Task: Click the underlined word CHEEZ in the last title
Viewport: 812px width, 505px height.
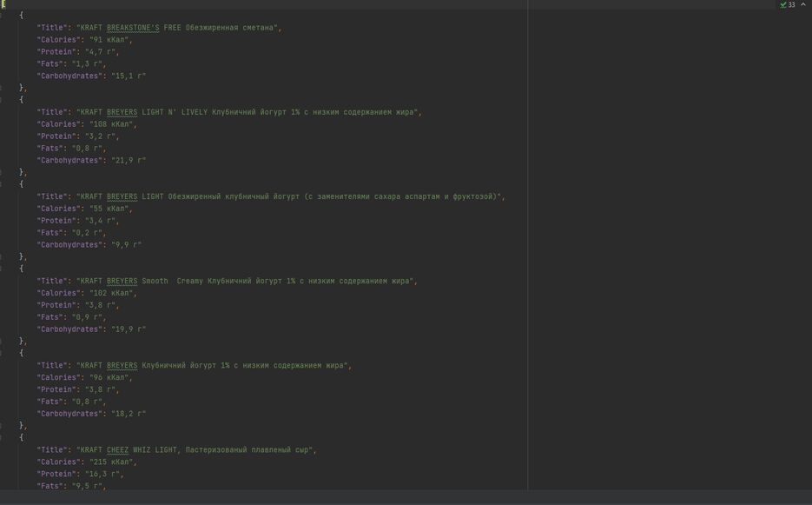Action: click(x=117, y=450)
